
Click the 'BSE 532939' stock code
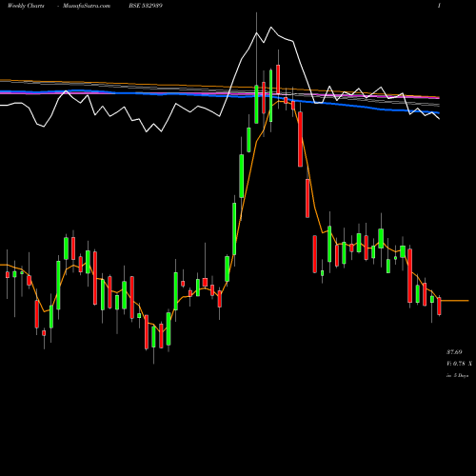tap(146, 6)
